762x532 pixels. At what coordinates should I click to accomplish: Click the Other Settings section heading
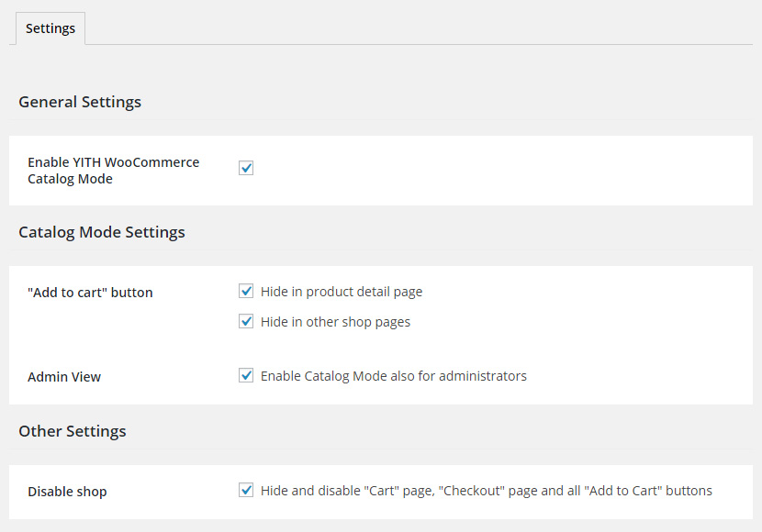click(73, 431)
